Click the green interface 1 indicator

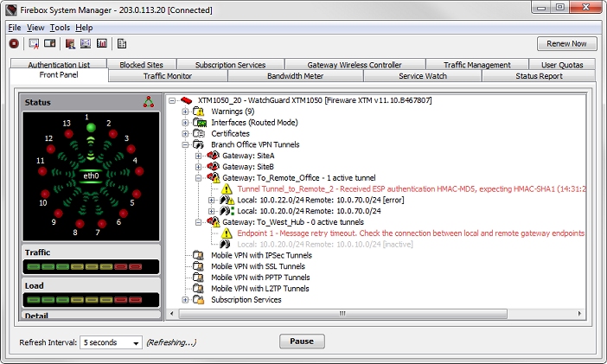point(91,129)
